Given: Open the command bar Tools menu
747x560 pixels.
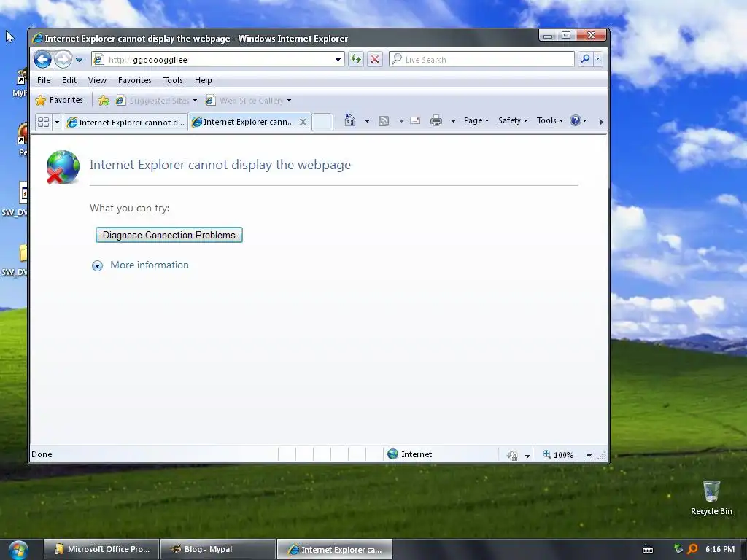Looking at the screenshot, I should coord(550,120).
